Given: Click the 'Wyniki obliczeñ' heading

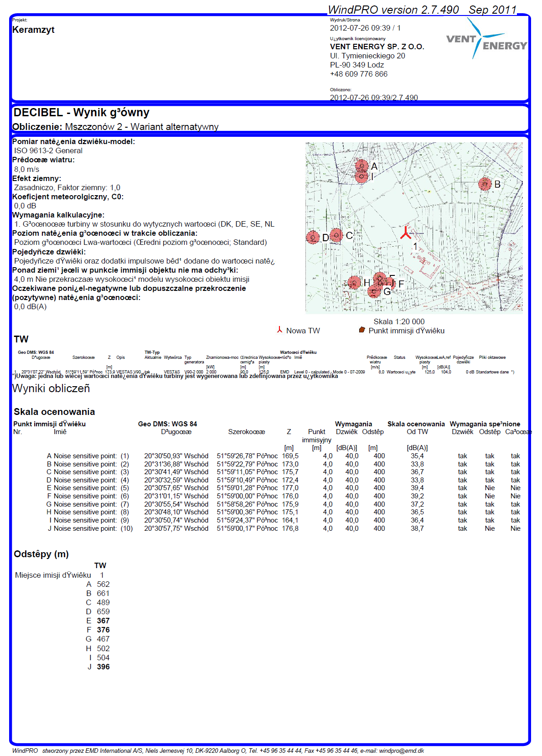Looking at the screenshot, I should tap(51, 388).
